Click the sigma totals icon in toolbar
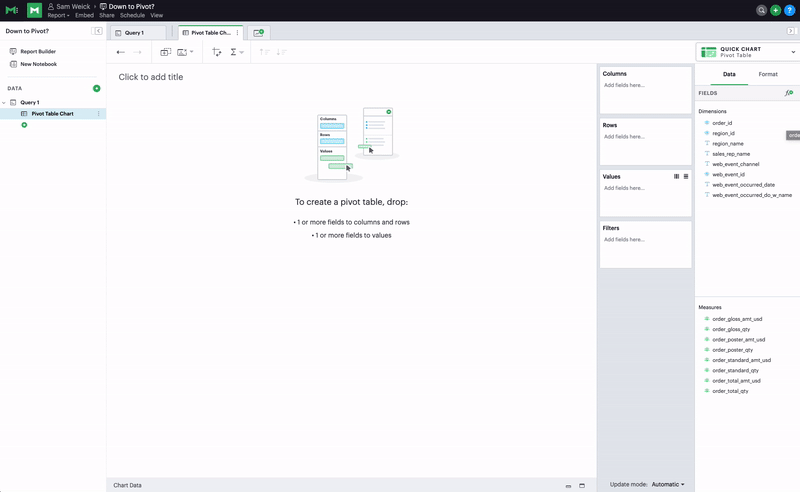This screenshot has width=800, height=492. click(234, 52)
